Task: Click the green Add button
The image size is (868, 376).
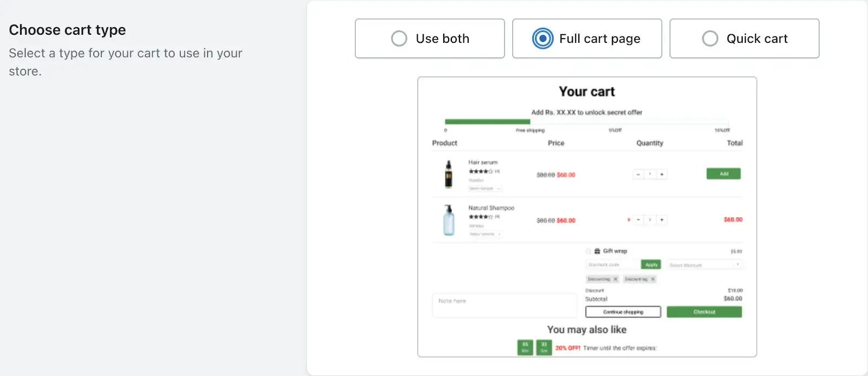Action: tap(724, 174)
